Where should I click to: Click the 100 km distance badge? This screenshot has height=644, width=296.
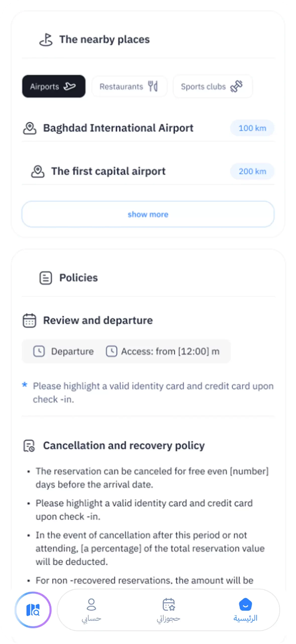[252, 128]
